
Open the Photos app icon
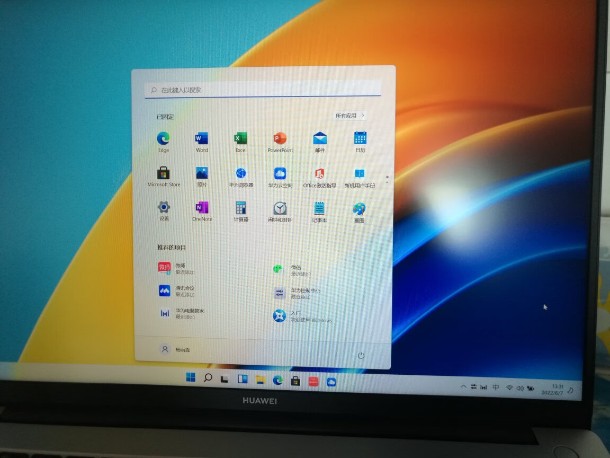click(x=202, y=174)
